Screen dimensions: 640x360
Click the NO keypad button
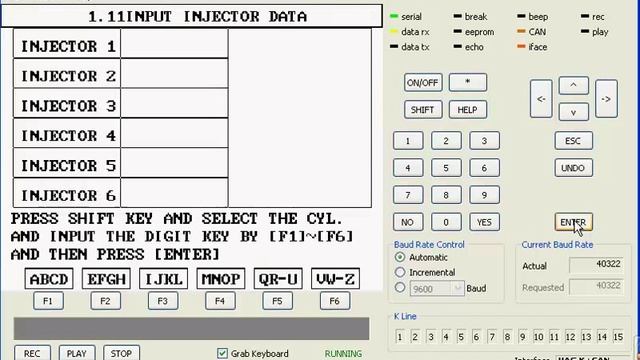(408, 222)
